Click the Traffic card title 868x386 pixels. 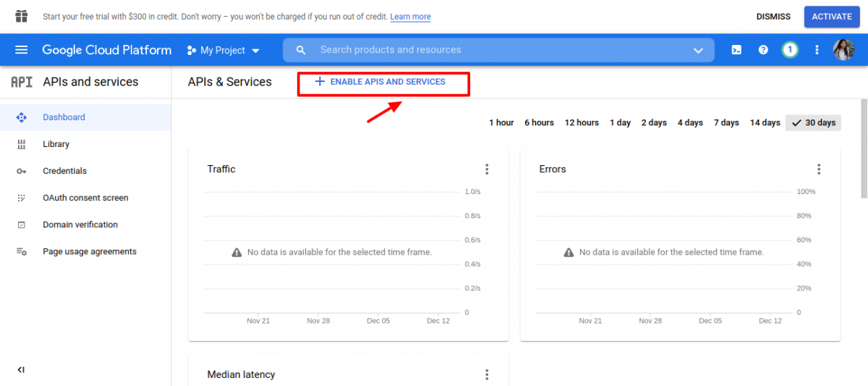(x=221, y=169)
